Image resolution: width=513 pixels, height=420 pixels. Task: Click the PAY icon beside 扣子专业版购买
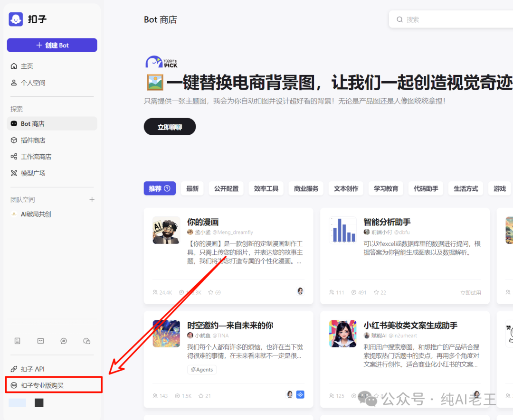click(x=14, y=385)
